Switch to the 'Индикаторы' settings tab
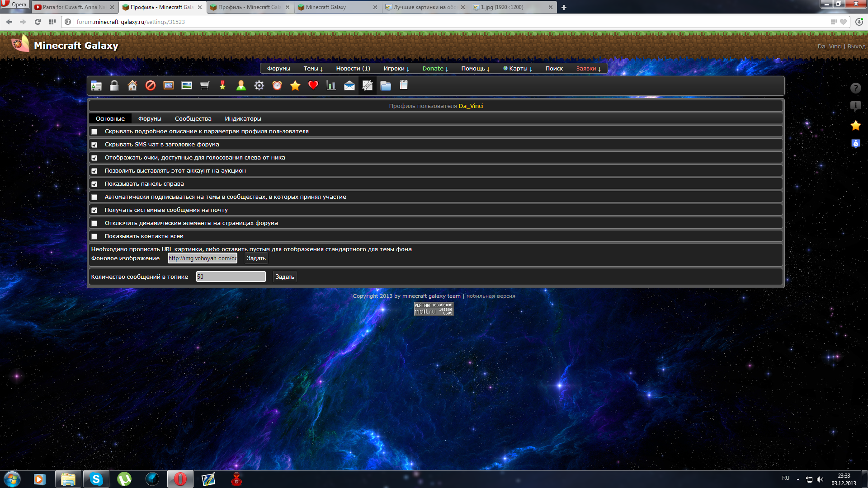868x488 pixels. pos(243,119)
